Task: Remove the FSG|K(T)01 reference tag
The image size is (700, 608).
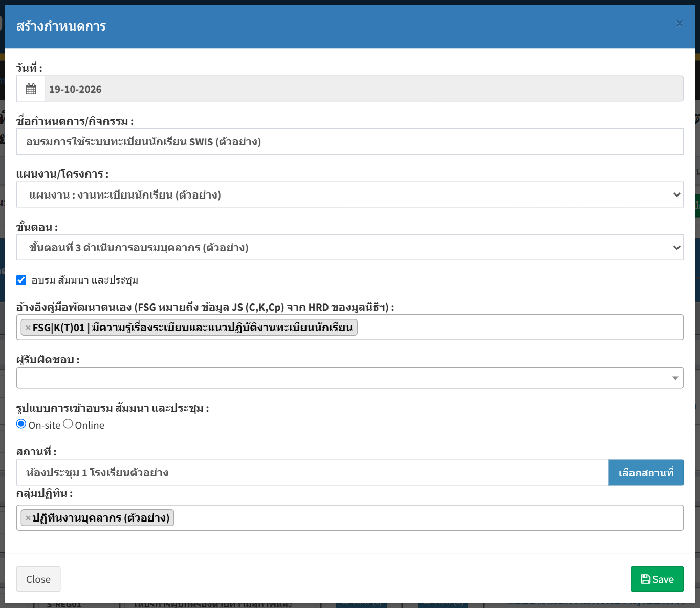Action: pos(28,328)
